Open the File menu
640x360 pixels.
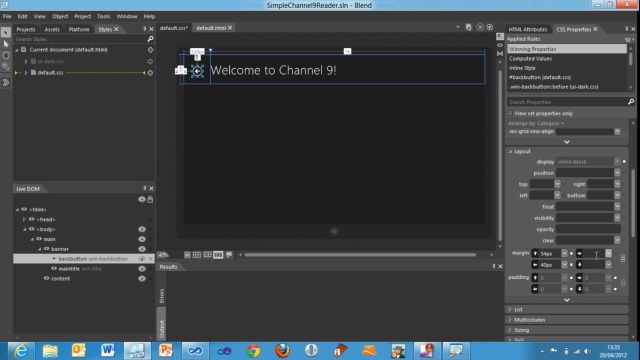coord(7,16)
